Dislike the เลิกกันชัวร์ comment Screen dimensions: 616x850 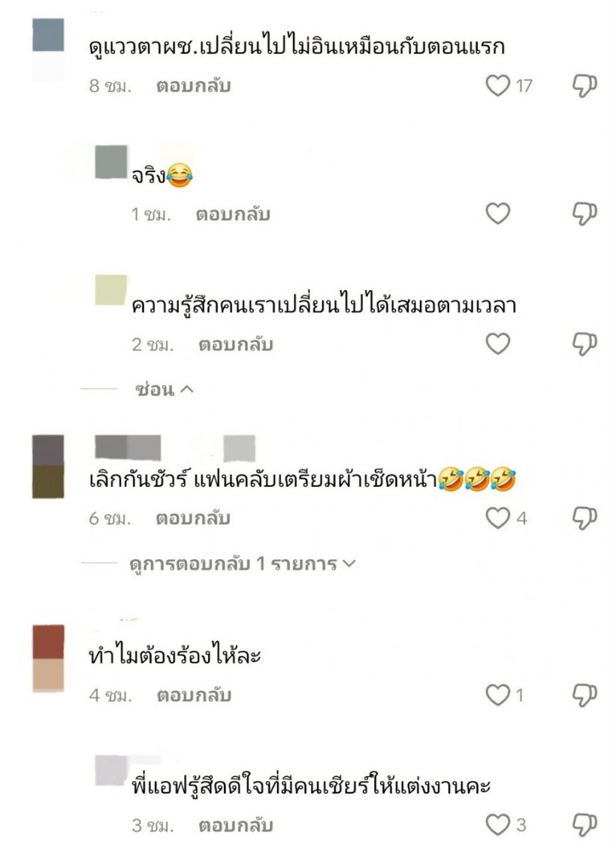584,519
